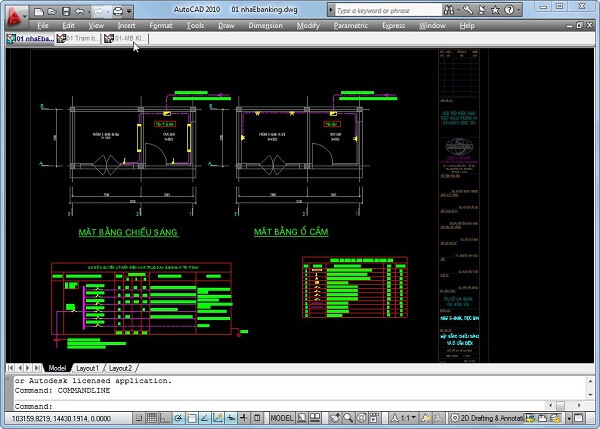Viewport: 600px width, 429px height.
Task: Switch to the 01 Tram b... drawing tab
Action: pos(78,39)
